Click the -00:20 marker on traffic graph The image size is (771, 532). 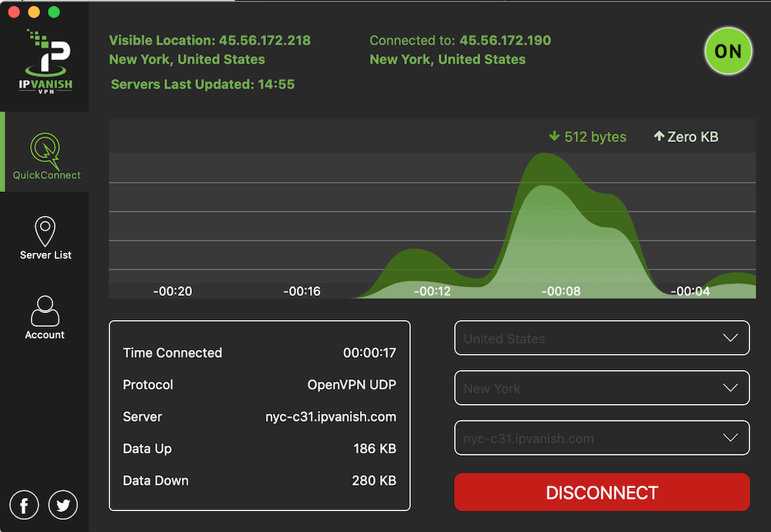click(x=172, y=291)
